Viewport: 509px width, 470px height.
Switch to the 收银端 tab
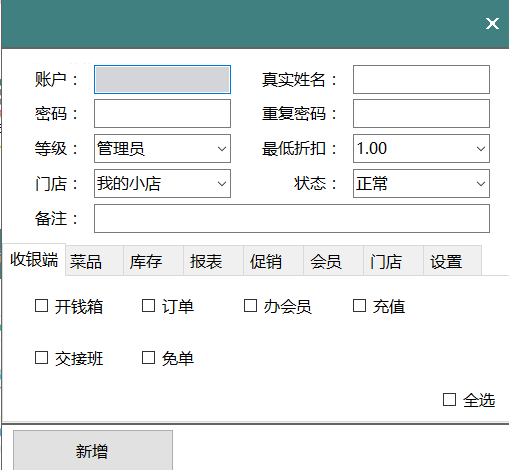(x=34, y=260)
